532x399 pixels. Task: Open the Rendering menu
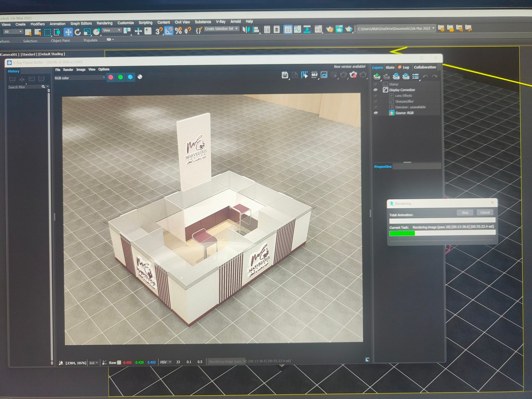(x=104, y=23)
